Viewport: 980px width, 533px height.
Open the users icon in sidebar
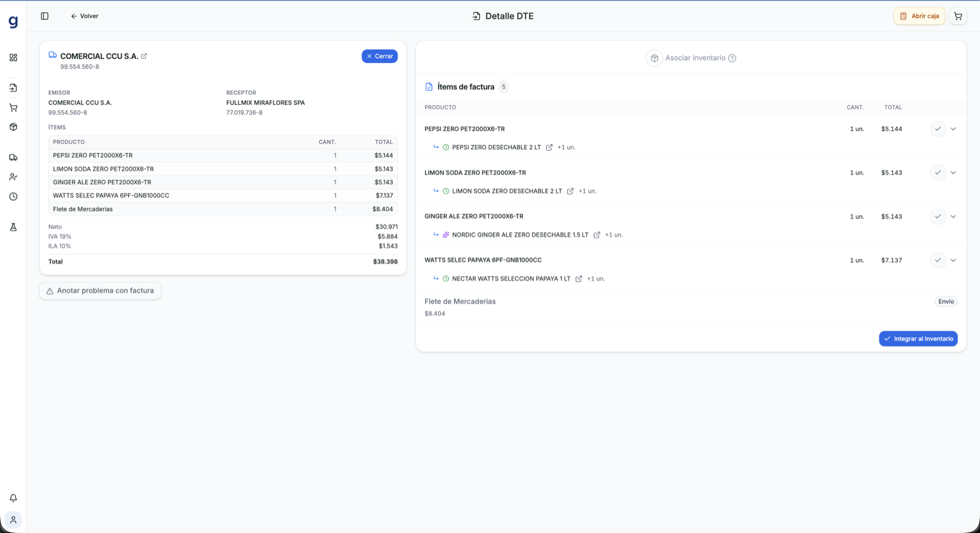tap(13, 177)
